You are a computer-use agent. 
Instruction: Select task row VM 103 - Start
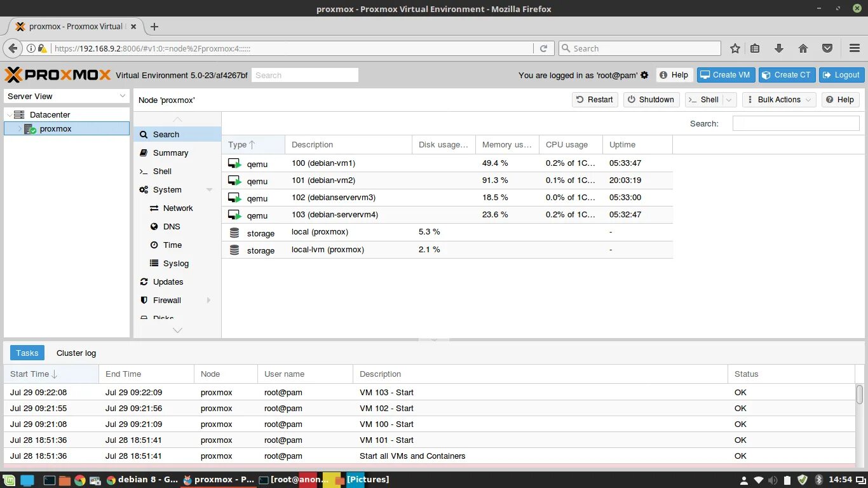pyautogui.click(x=430, y=393)
